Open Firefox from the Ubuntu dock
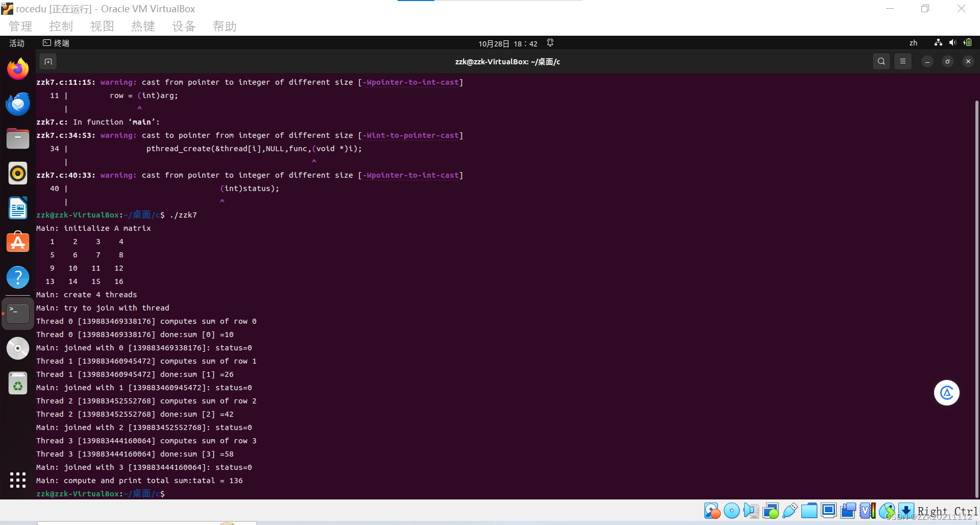980x525 pixels. coord(18,69)
